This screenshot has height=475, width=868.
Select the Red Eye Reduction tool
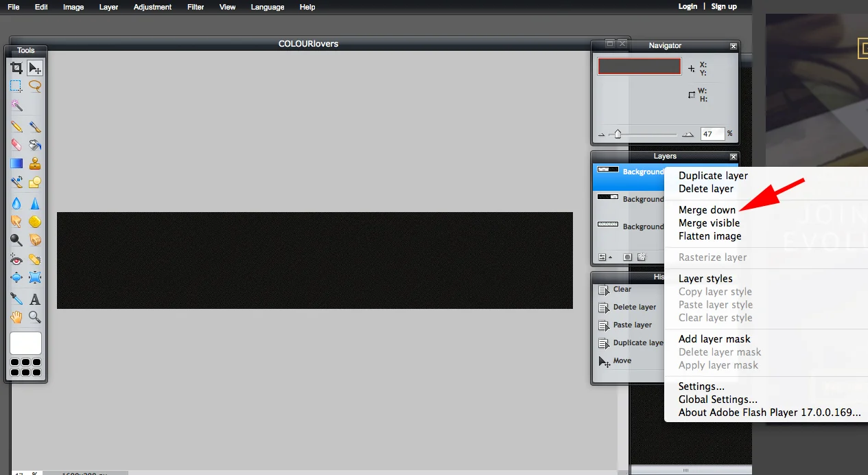pyautogui.click(x=16, y=259)
